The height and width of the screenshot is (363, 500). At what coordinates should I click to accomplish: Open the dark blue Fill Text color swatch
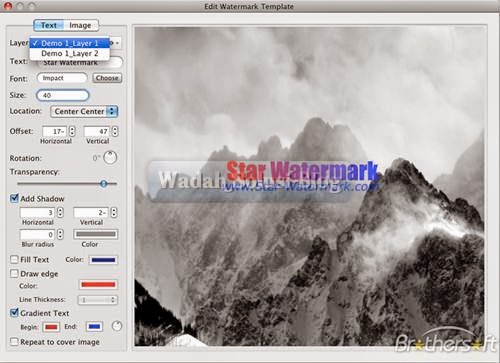pyautogui.click(x=103, y=260)
